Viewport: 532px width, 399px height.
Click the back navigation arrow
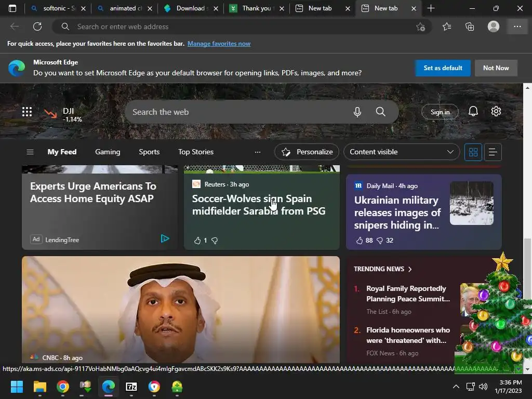pyautogui.click(x=14, y=26)
